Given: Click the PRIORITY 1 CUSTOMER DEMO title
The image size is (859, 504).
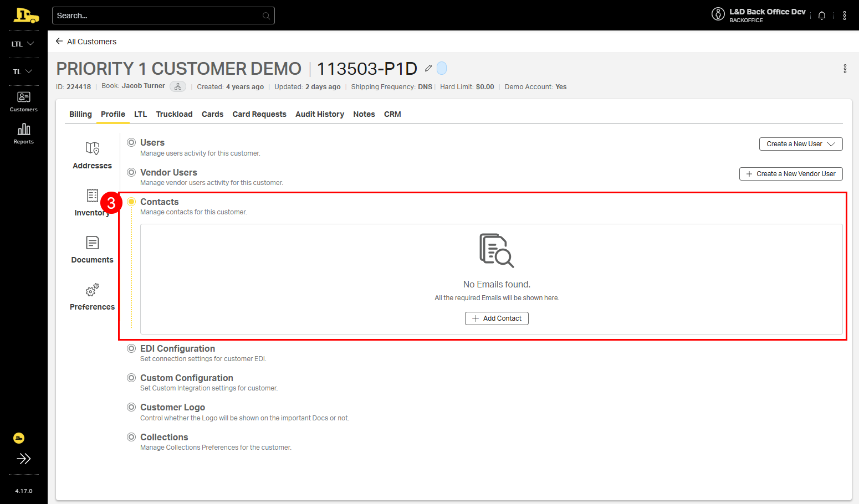Looking at the screenshot, I should (179, 69).
